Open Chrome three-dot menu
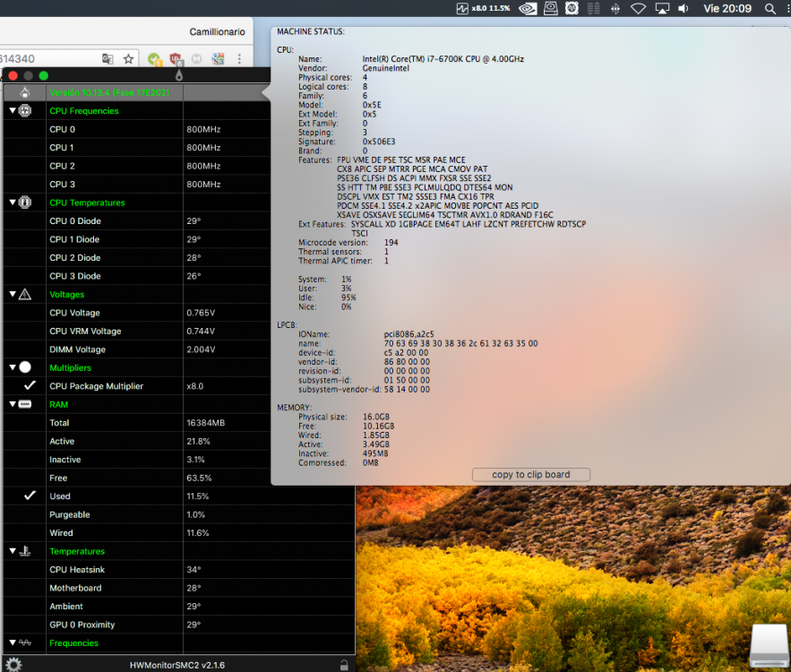Image resolution: width=791 pixels, height=672 pixels. tap(239, 59)
